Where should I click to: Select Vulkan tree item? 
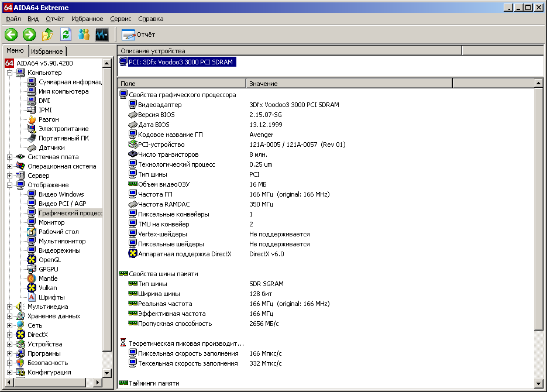47,288
